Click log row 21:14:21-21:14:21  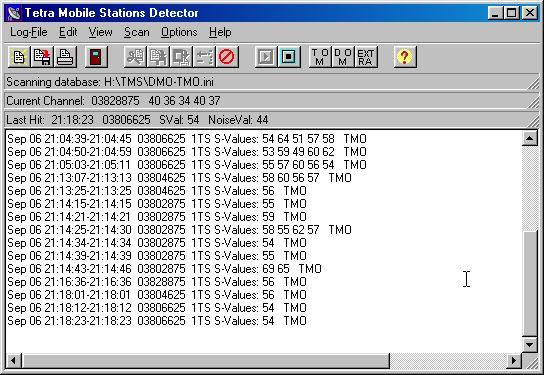157,217
